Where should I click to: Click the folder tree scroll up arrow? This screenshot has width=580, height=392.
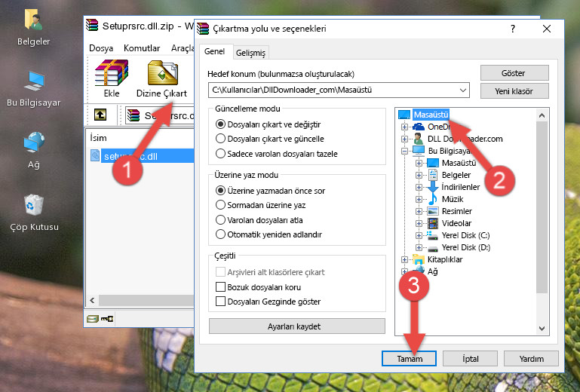(542, 115)
